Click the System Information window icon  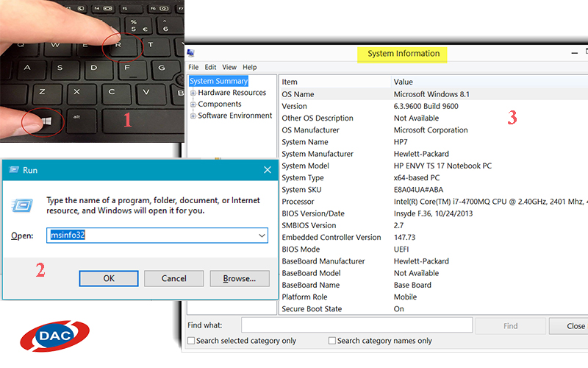coord(191,53)
